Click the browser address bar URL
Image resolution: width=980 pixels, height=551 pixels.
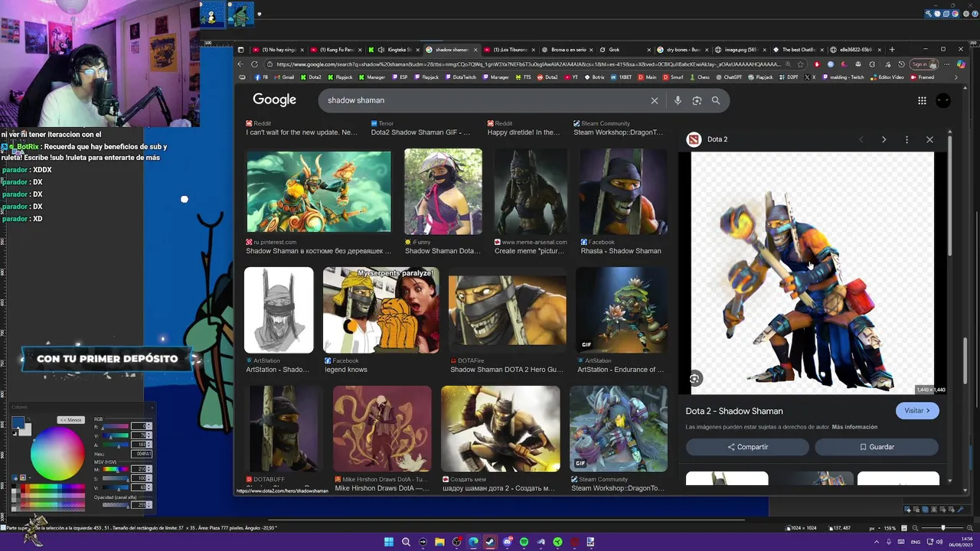[x=528, y=64]
